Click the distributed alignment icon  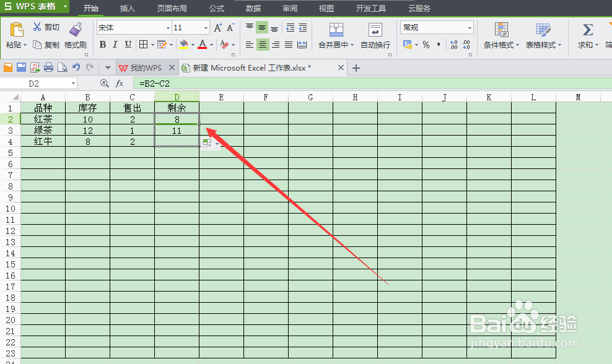coord(302,45)
